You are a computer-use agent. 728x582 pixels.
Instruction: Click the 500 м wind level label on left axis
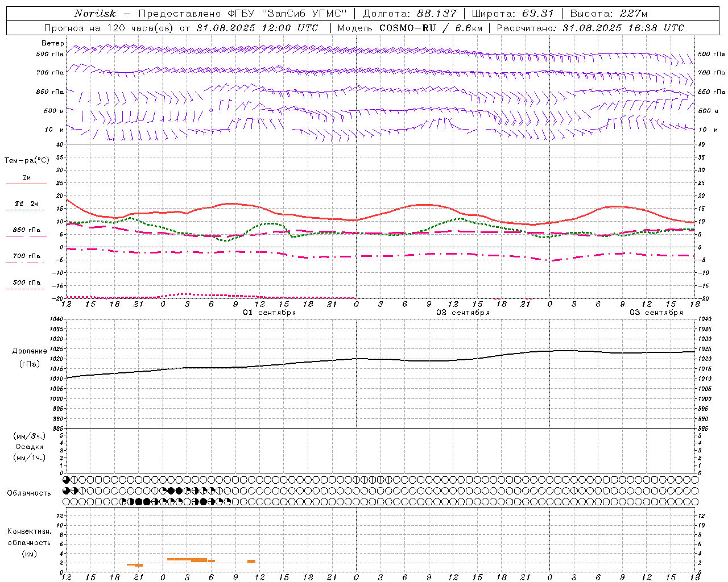(54, 111)
